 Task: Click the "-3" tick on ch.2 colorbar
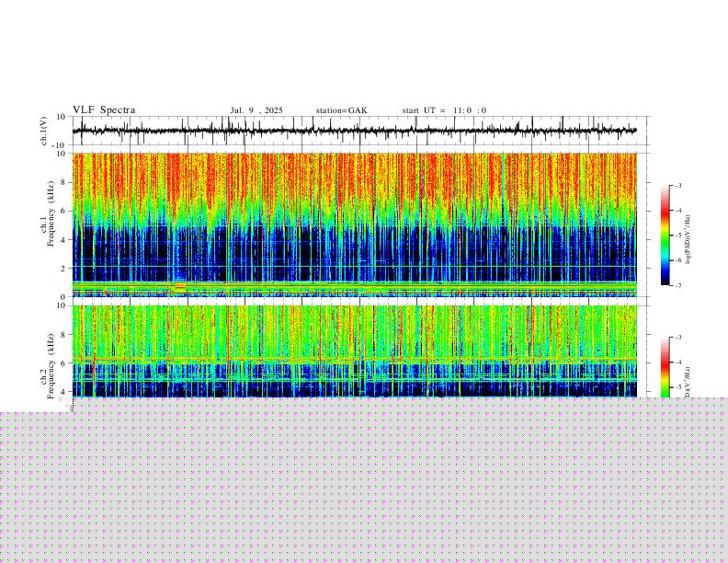point(678,338)
